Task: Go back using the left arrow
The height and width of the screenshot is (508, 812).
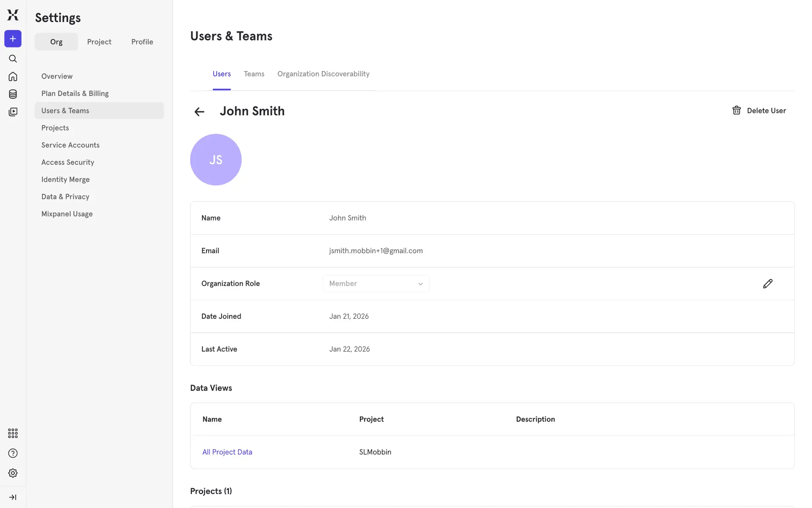Action: (199, 112)
